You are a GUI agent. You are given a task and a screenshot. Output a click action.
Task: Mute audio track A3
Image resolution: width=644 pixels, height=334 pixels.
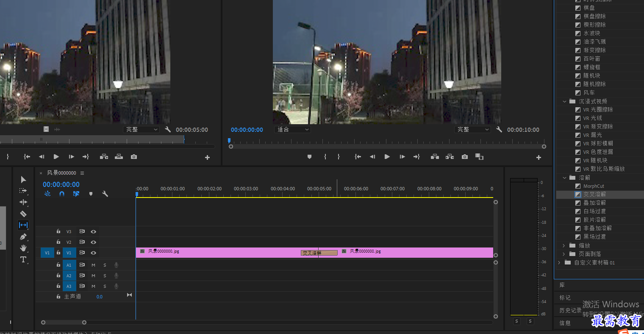coord(93,286)
